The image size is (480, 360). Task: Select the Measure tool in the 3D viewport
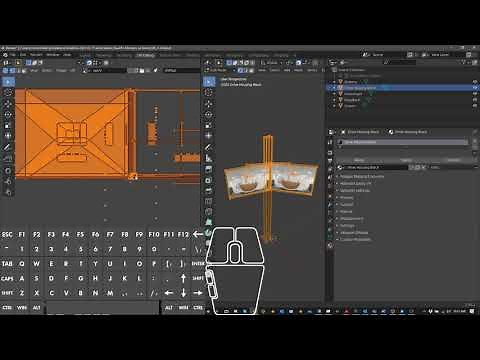209,158
